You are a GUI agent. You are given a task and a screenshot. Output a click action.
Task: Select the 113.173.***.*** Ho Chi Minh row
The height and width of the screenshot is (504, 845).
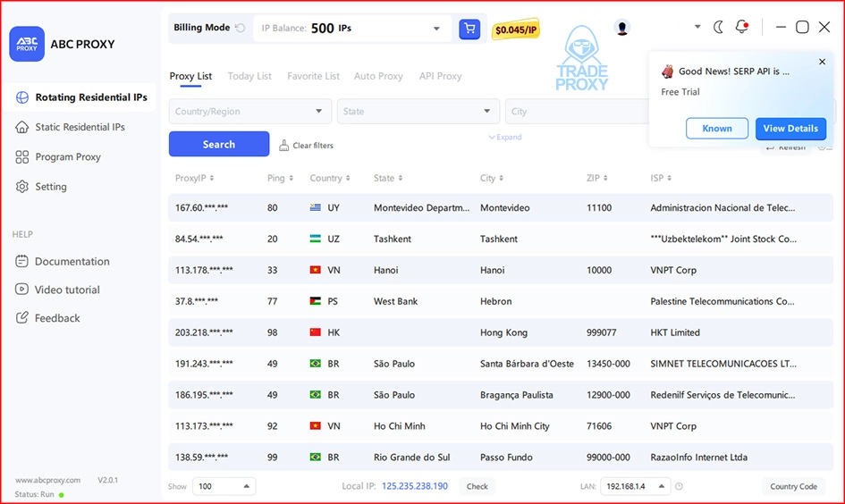coord(501,426)
